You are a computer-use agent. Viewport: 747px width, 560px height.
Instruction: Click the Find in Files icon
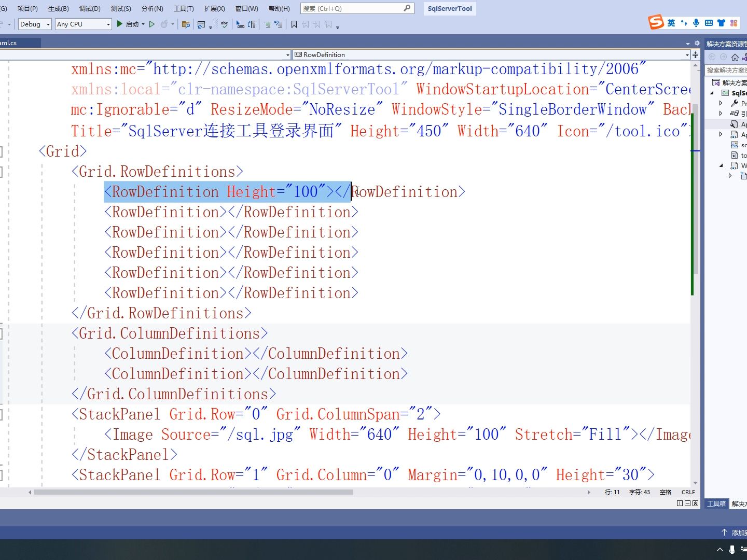click(x=186, y=24)
